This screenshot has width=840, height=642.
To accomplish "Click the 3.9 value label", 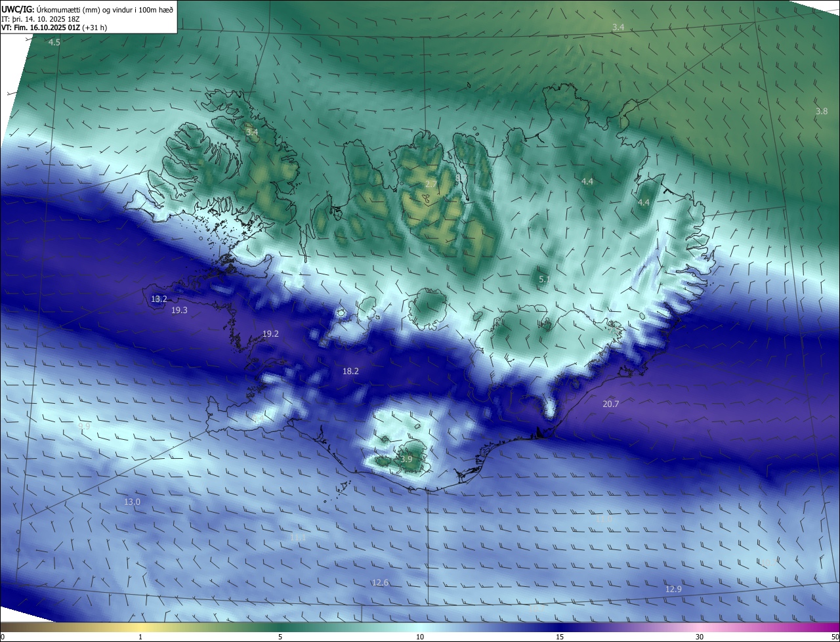I will 406,459.
